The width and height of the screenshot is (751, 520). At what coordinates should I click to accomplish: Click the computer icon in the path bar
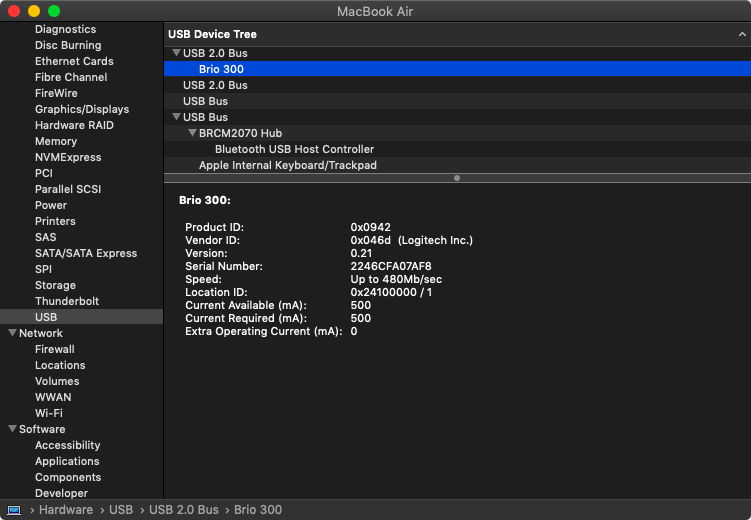(x=14, y=510)
